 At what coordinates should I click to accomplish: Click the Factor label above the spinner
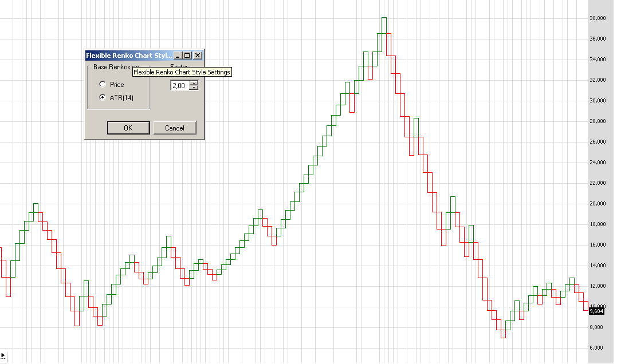[x=180, y=65]
